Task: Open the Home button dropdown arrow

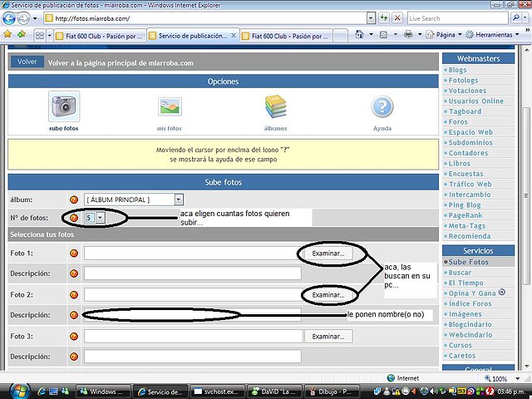Action: click(x=371, y=35)
